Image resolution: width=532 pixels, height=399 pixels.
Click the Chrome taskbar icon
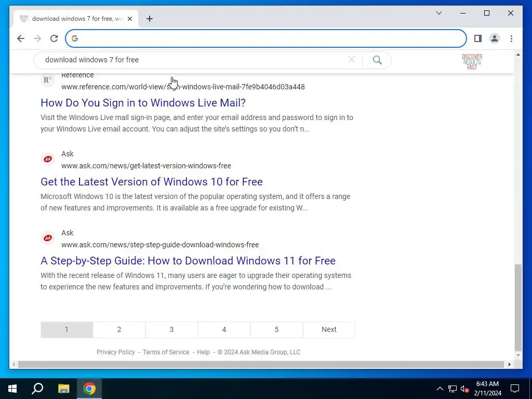coord(89,389)
